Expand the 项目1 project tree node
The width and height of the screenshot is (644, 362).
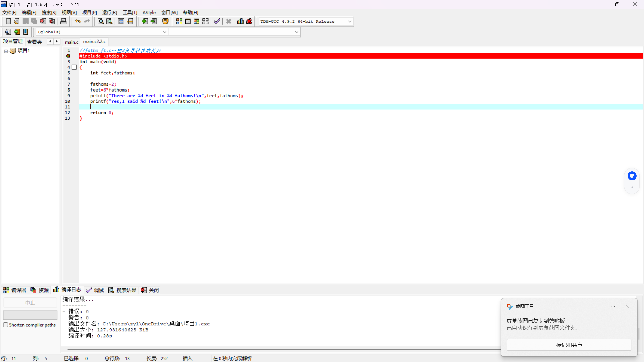pyautogui.click(x=6, y=51)
